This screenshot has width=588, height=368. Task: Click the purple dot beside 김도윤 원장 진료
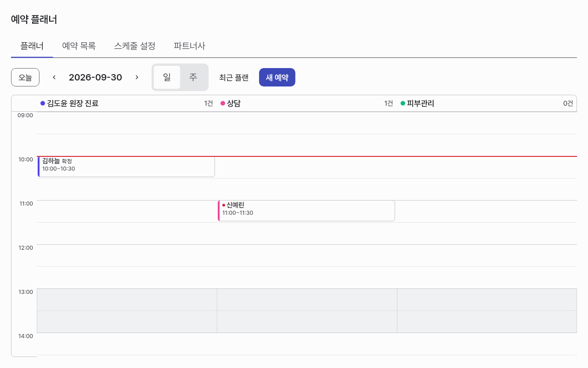point(43,103)
